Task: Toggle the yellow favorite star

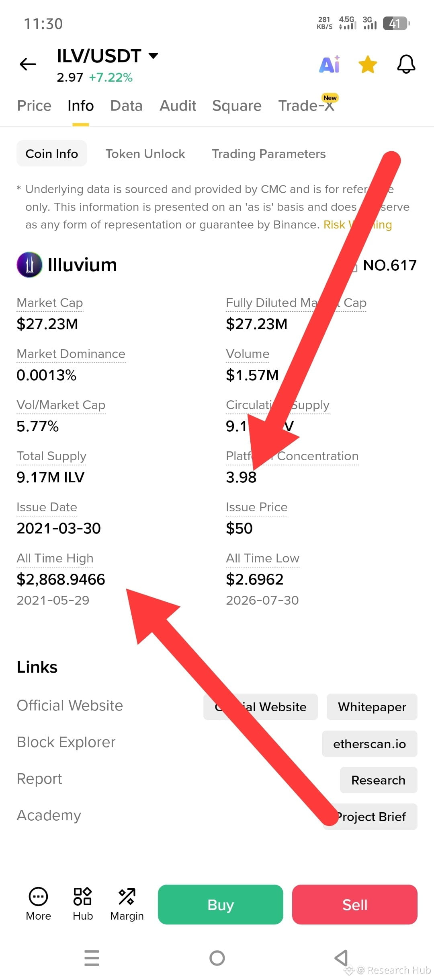Action: (x=368, y=64)
